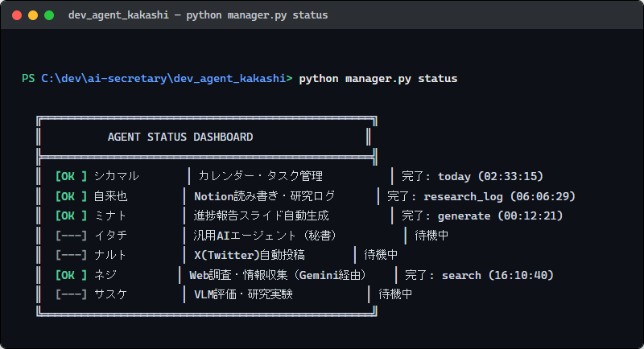644x349 pixels.
Task: Click the red close window dot
Action: [x=17, y=15]
